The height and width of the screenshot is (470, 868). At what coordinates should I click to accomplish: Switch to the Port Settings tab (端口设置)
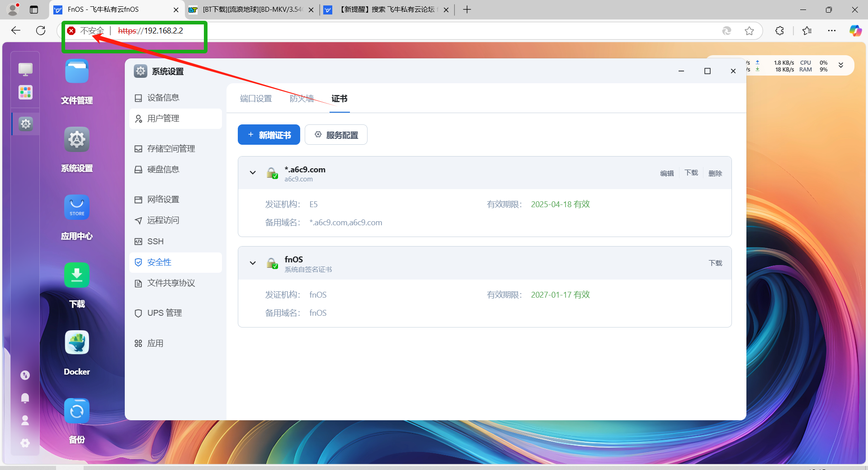(x=256, y=99)
